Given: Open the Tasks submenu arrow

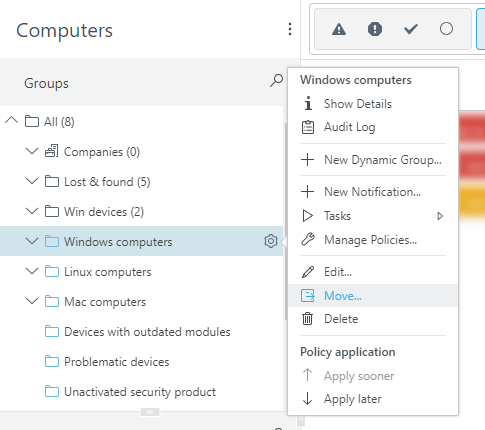Looking at the screenshot, I should point(440,216).
